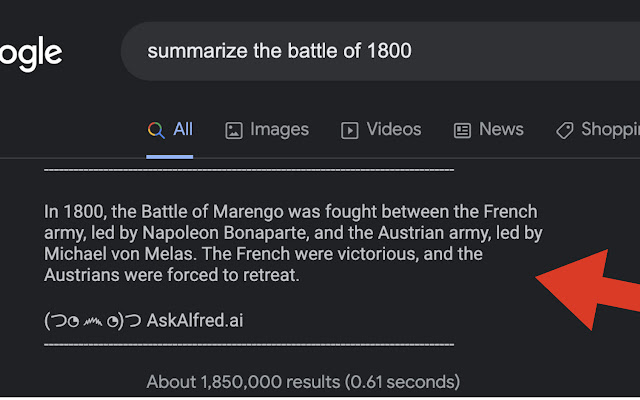Click the kaomoji face before AskAlfred.ai

click(92, 321)
